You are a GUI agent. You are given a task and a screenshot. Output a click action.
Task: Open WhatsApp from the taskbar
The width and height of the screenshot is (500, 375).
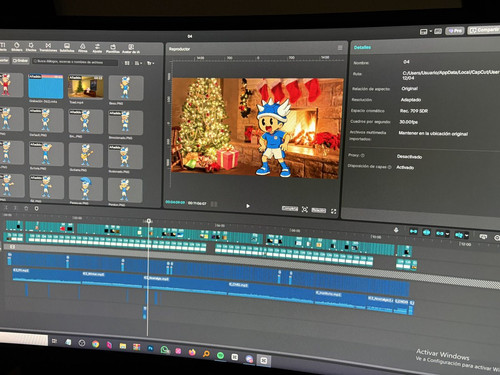pos(164,350)
